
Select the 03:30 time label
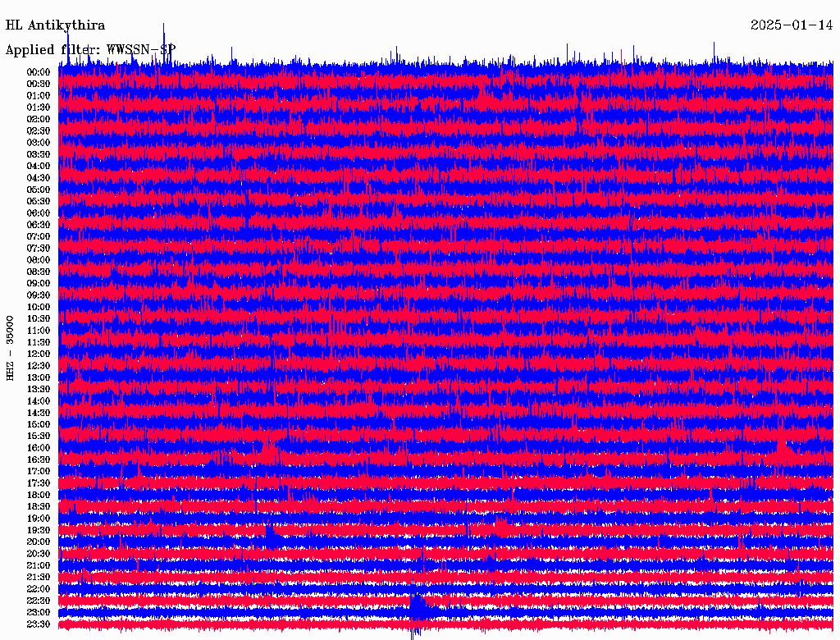click(39, 154)
